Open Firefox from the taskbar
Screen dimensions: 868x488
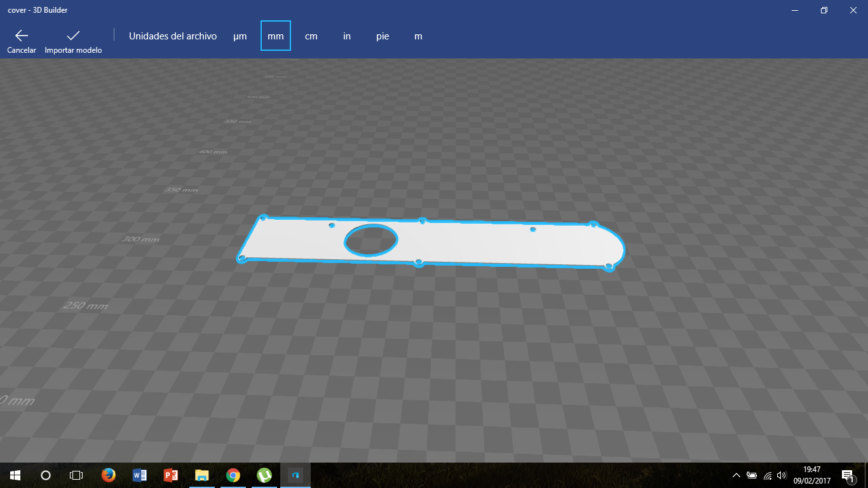tap(108, 475)
